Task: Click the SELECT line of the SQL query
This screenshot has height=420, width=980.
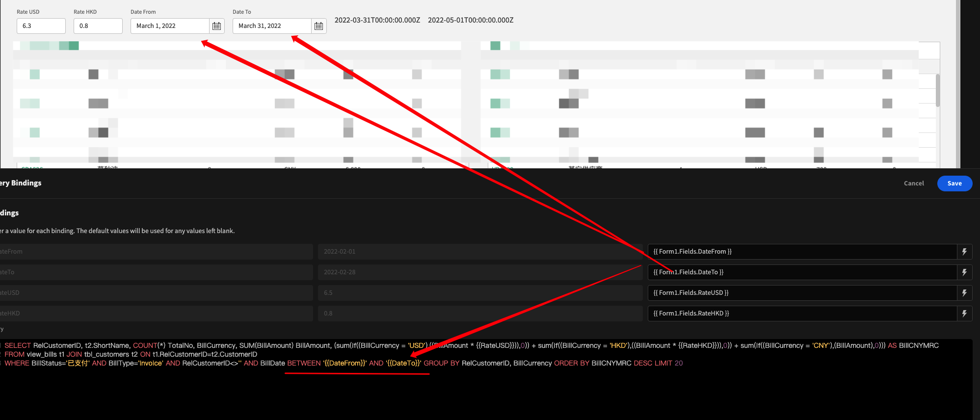Action: pos(471,345)
